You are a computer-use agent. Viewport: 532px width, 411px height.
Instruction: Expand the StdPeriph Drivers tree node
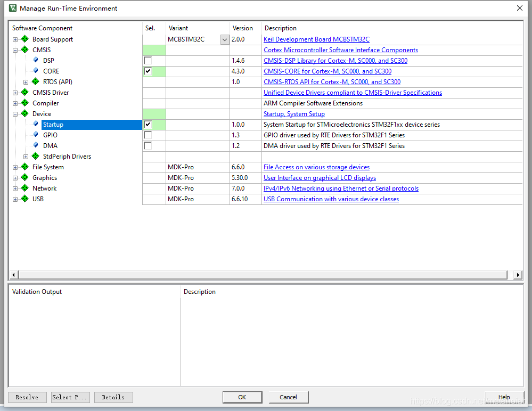(26, 157)
